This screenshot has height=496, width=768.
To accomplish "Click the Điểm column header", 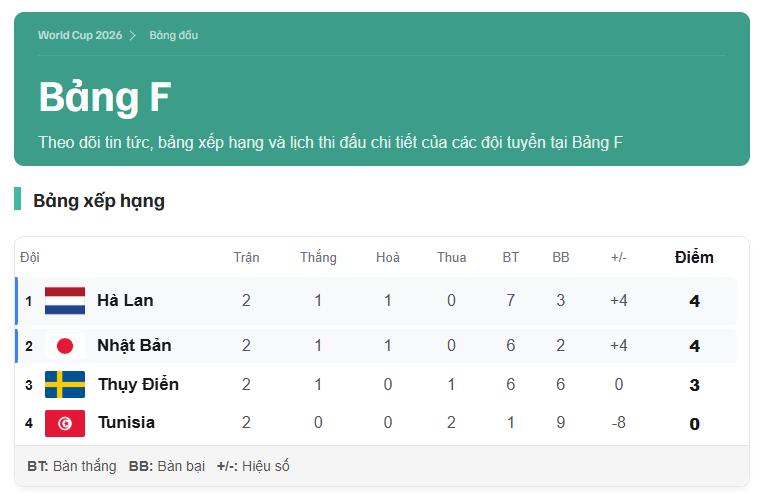I will pos(694,258).
